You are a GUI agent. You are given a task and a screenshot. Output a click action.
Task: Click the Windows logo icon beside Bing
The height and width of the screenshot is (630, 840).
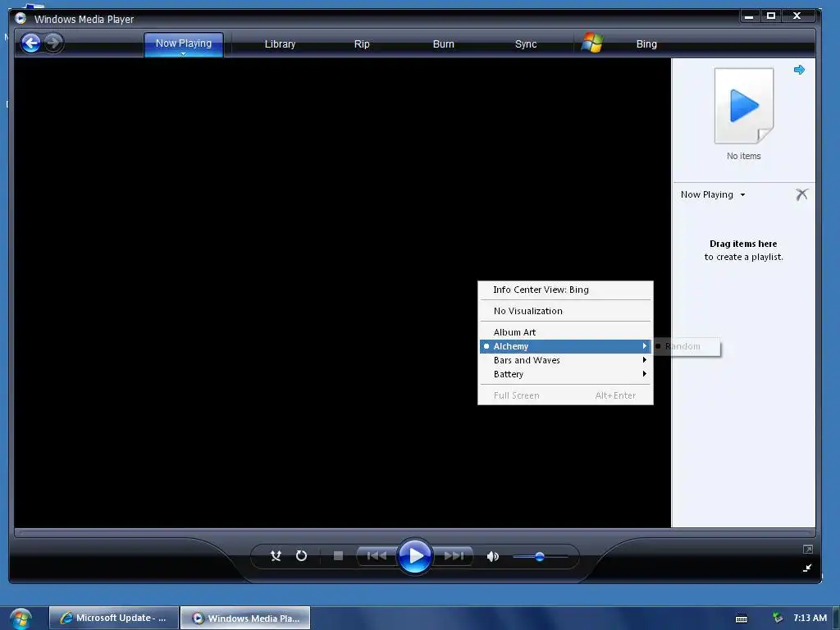tap(592, 43)
